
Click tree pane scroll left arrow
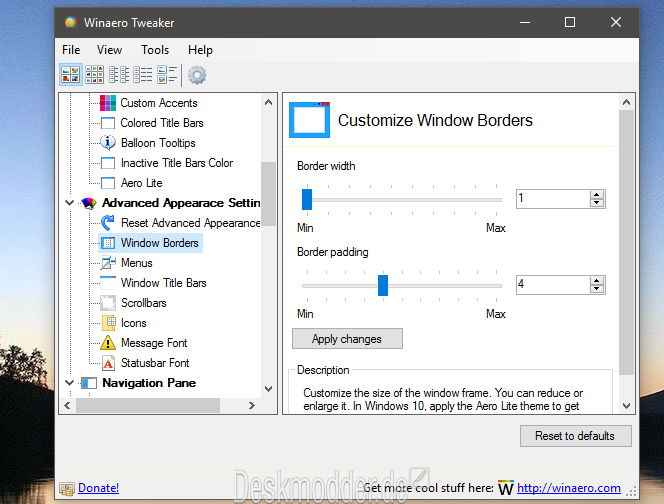tap(67, 405)
